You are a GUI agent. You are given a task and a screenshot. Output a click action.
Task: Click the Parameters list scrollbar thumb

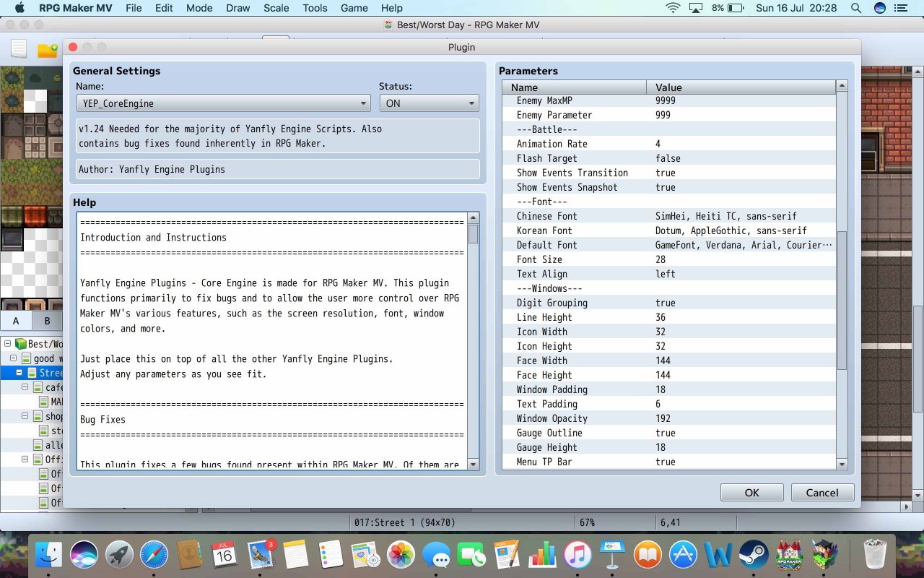pyautogui.click(x=842, y=301)
